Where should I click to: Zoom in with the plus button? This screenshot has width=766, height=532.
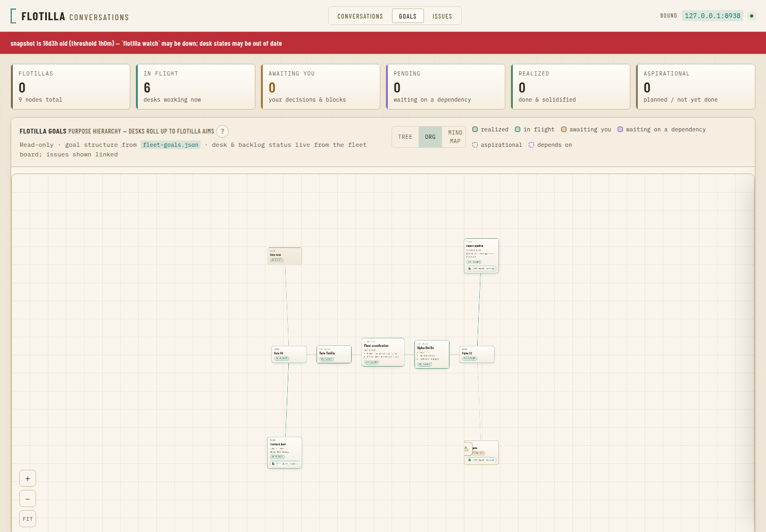(x=28, y=478)
